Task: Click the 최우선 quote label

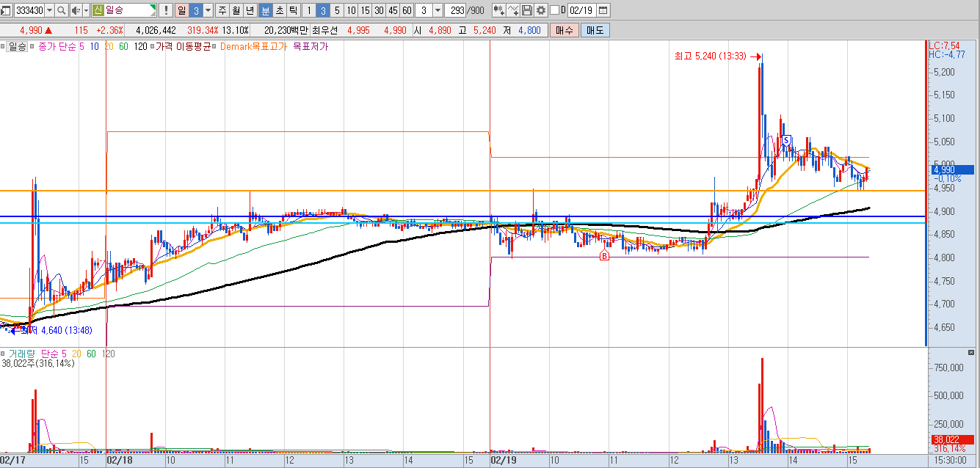Action: (x=324, y=30)
